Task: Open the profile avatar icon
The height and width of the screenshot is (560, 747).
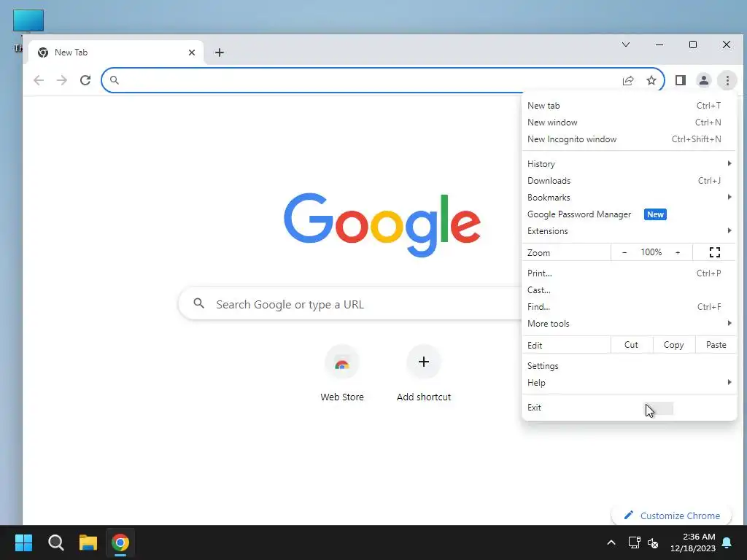Action: (x=704, y=80)
